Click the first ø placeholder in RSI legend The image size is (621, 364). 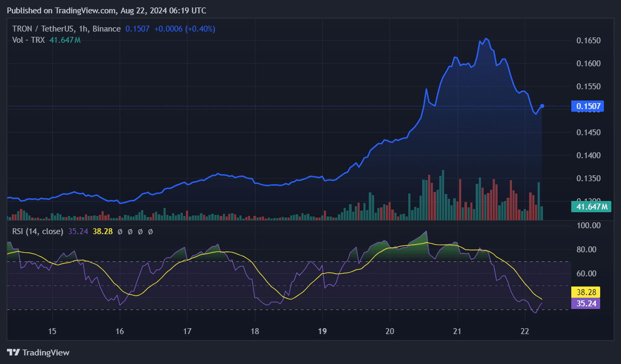pos(120,231)
